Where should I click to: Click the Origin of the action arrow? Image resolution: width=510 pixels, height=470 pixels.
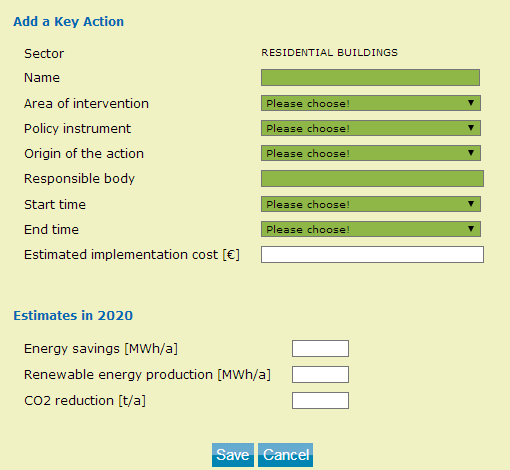pos(471,153)
